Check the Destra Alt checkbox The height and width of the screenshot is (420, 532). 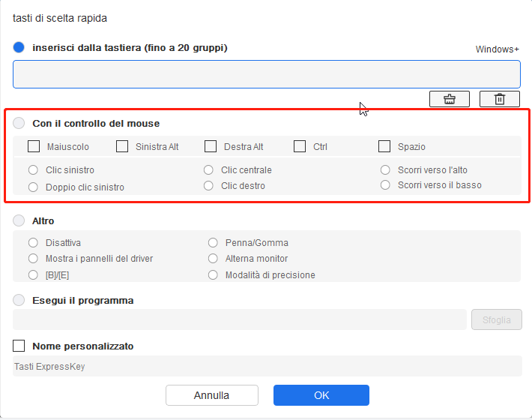point(211,146)
